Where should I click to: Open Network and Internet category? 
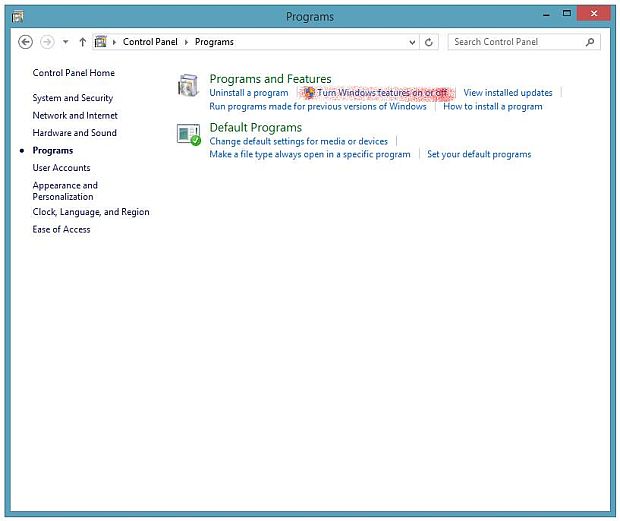75,115
